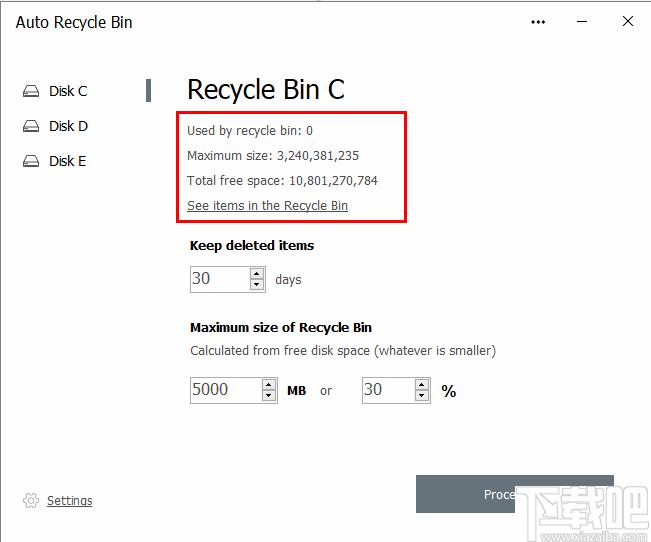This screenshot has width=651, height=542.
Task: Click the Process button
Action: pos(515,494)
